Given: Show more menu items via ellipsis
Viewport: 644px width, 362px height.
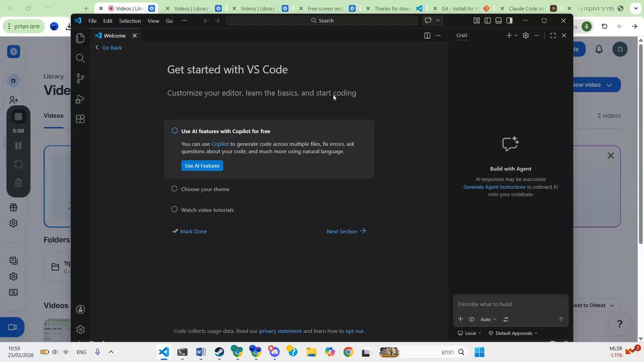Looking at the screenshot, I should pyautogui.click(x=184, y=21).
